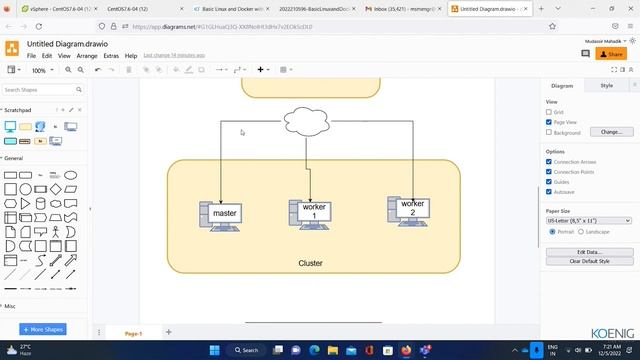This screenshot has width=640, height=360.
Task: Click the Share button
Action: (611, 54)
